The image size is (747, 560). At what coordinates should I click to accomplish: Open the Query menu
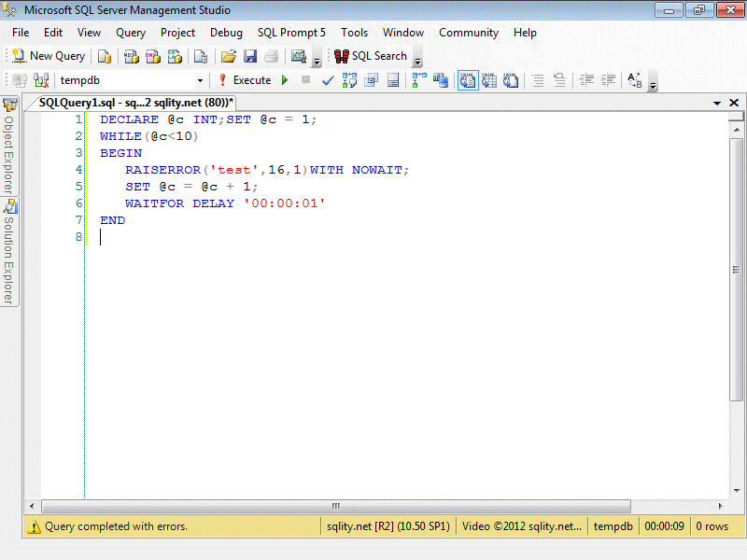[131, 33]
